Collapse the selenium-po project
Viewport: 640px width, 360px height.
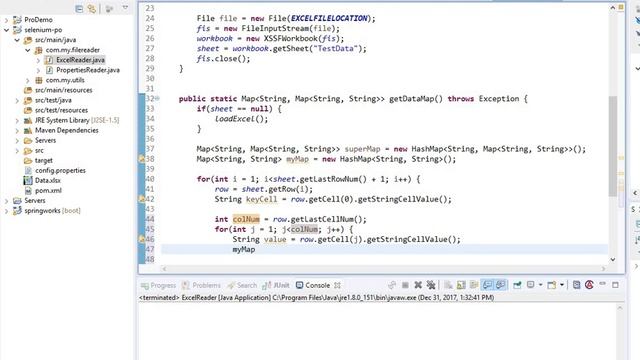pyautogui.click(x=6, y=30)
